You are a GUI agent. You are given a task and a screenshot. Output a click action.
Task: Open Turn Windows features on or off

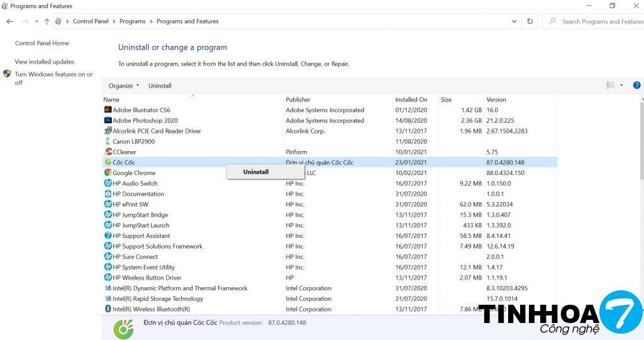(53, 74)
